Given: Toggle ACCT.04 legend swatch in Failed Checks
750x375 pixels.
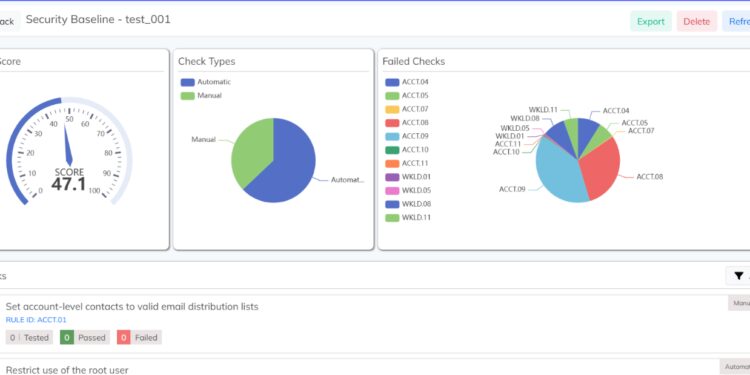Looking at the screenshot, I should (x=392, y=82).
